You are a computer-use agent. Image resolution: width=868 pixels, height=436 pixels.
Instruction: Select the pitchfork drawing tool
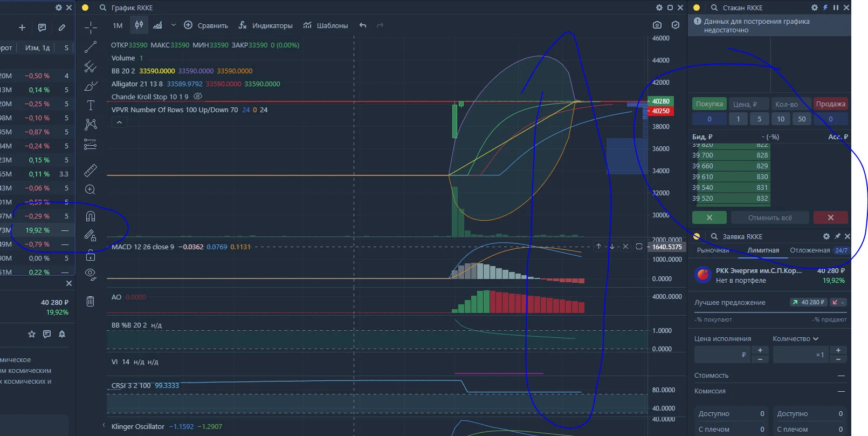click(x=91, y=66)
